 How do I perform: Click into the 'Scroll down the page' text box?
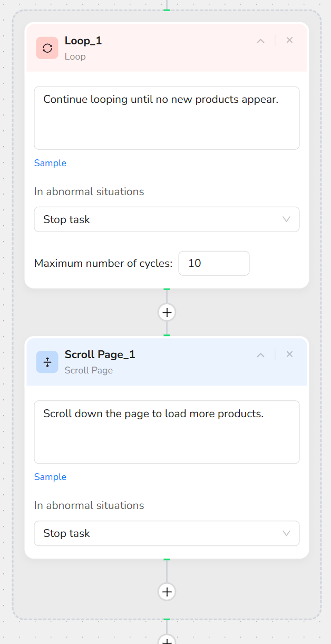pyautogui.click(x=167, y=432)
